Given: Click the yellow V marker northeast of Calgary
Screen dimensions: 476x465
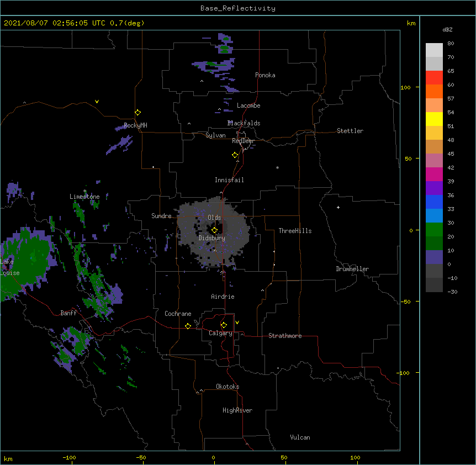Looking at the screenshot, I should (237, 322).
